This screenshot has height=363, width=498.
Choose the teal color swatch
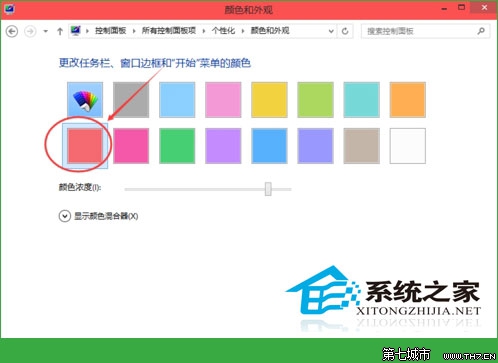(x=361, y=100)
